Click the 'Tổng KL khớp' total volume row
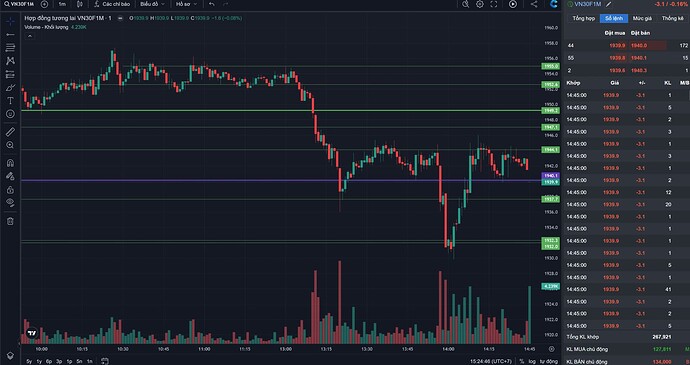 pos(627,337)
